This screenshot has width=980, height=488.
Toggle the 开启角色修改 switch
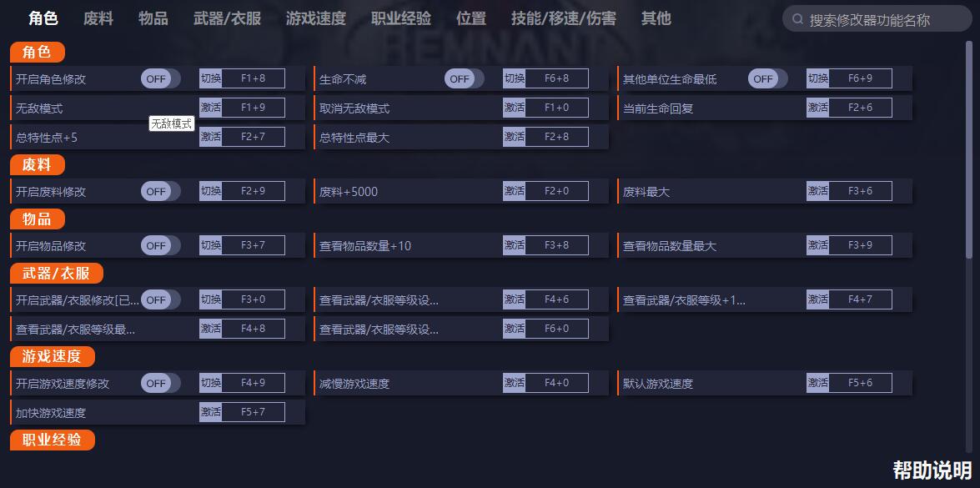coord(161,78)
